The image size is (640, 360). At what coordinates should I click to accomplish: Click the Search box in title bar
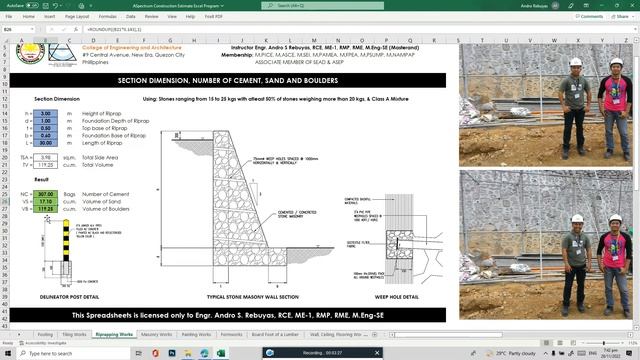point(322,6)
